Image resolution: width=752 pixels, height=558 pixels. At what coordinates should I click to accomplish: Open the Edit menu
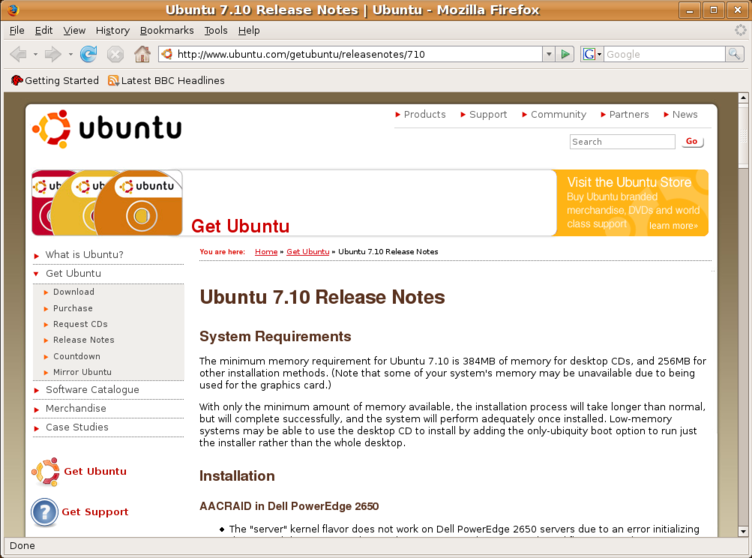(x=44, y=30)
